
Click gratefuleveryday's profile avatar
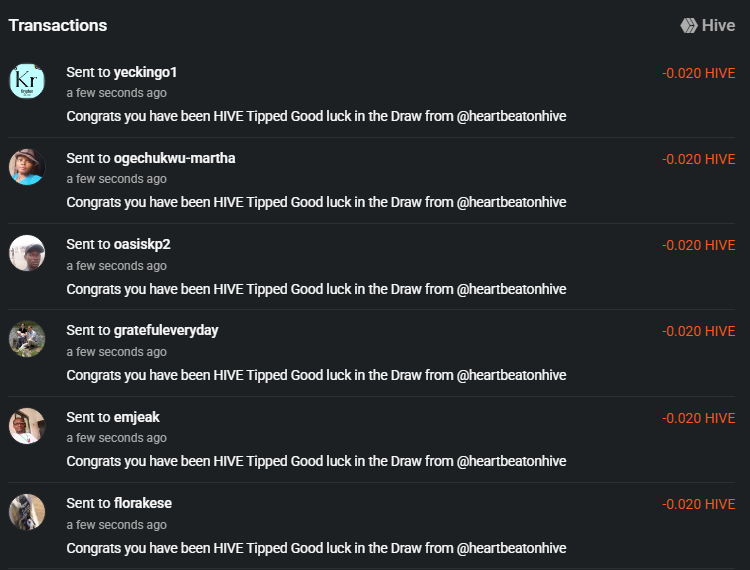coord(27,339)
